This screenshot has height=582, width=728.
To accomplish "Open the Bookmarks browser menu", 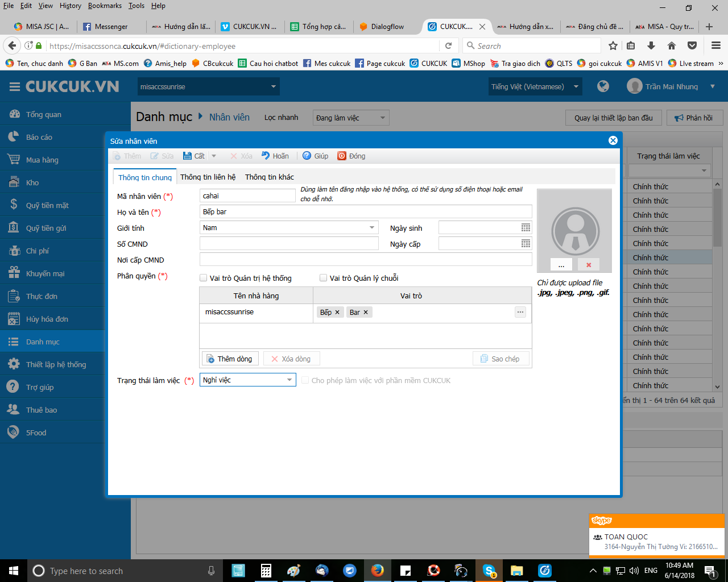I will 105,6.
